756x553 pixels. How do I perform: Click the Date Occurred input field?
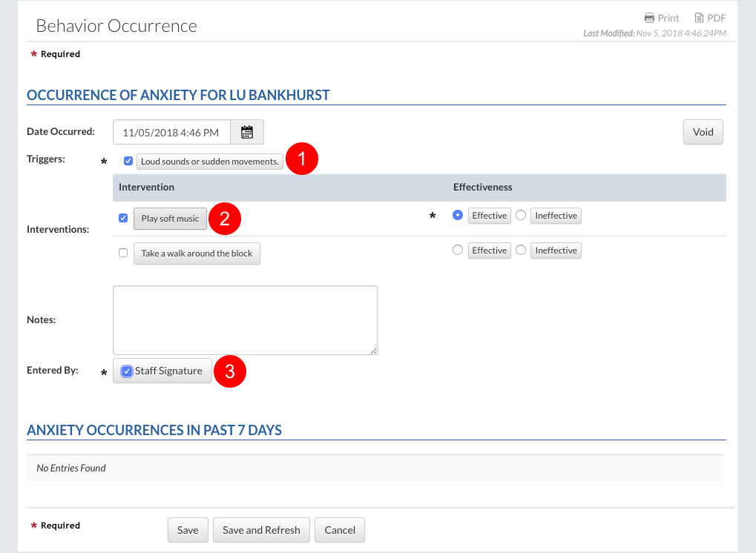click(x=172, y=133)
